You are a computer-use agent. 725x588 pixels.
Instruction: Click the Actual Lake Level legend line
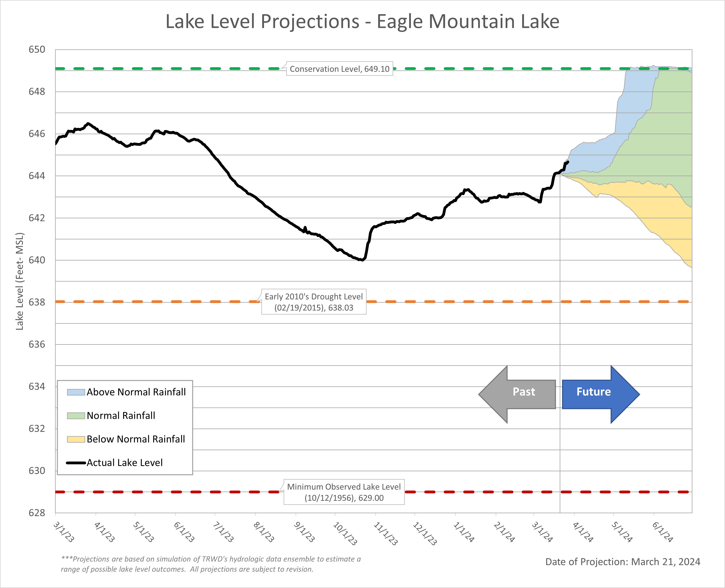tap(76, 463)
